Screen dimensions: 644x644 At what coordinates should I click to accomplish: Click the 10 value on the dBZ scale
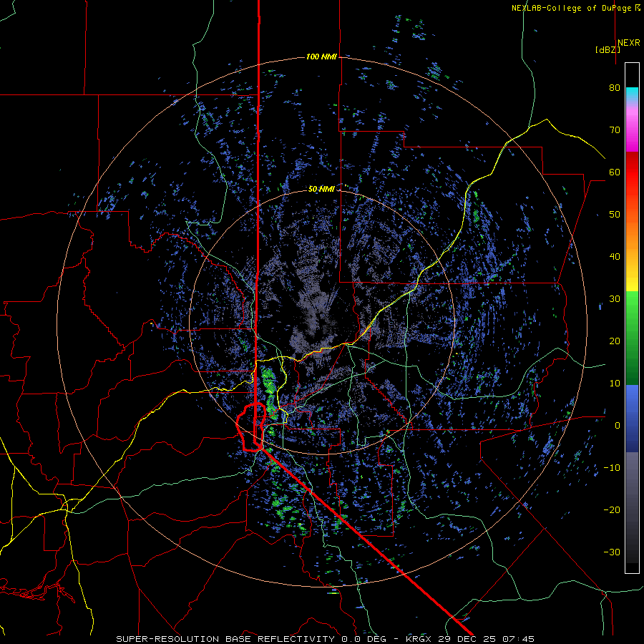point(615,384)
